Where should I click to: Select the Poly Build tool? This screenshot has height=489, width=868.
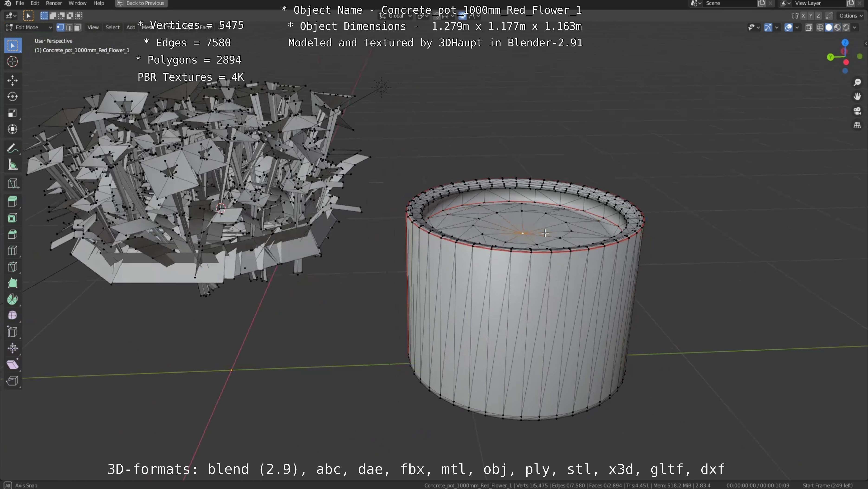(x=13, y=283)
